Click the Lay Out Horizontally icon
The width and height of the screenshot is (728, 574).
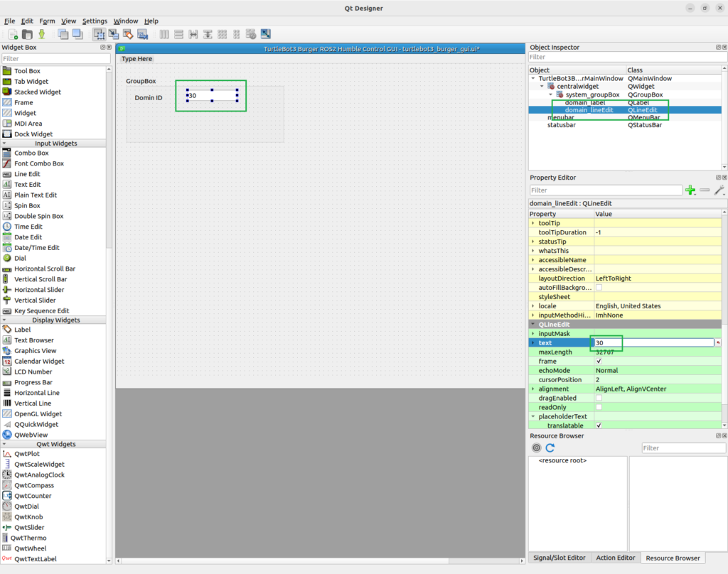pyautogui.click(x=164, y=34)
